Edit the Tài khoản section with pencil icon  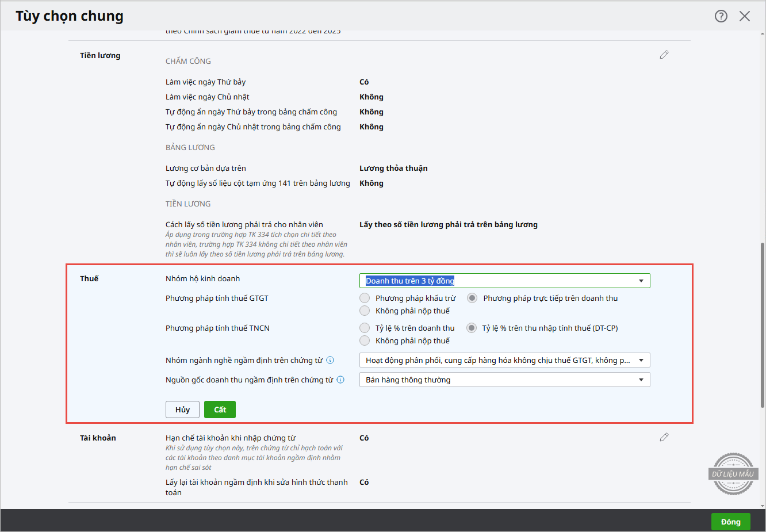(664, 437)
